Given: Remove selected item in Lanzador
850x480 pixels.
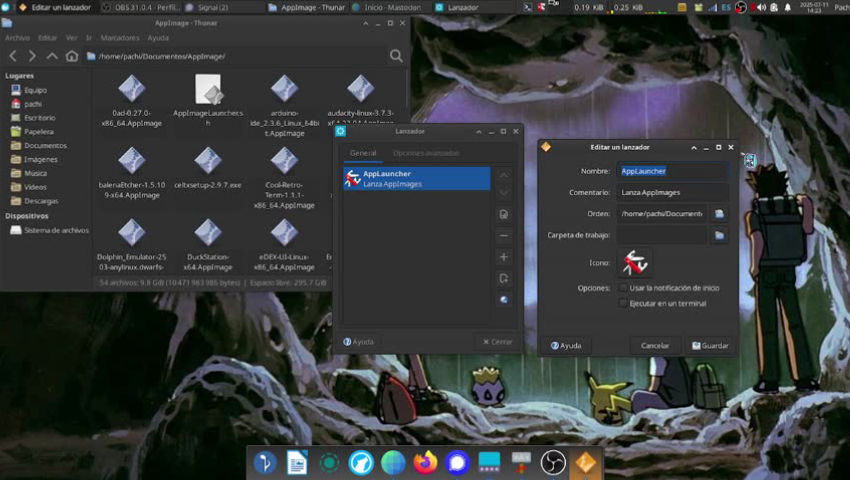Looking at the screenshot, I should click(x=504, y=235).
